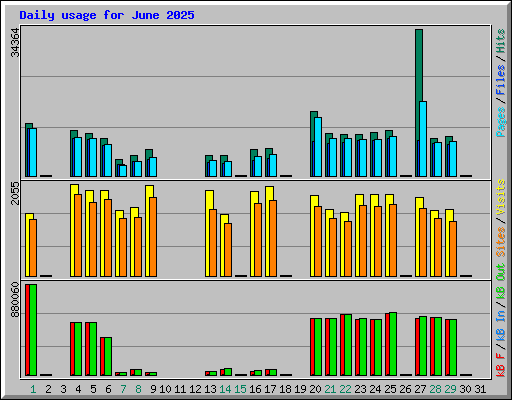This screenshot has width=512, height=400.
Task: Click day 15 on the x-axis
Action: 240,389
